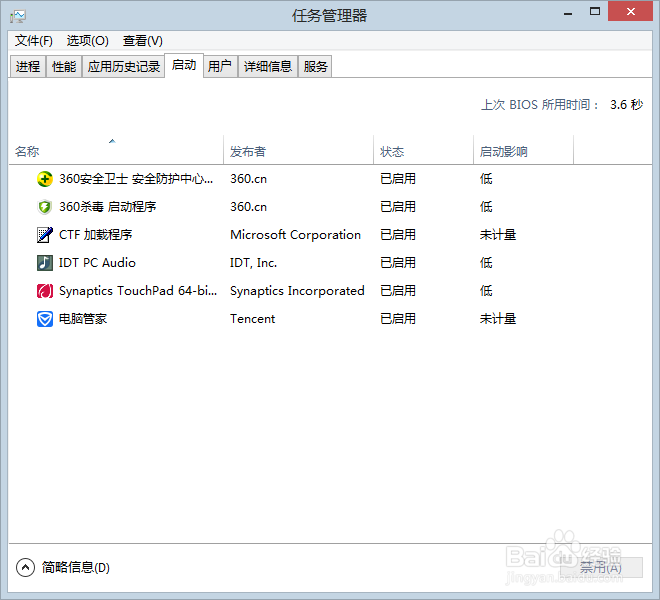Screen dimensions: 660x600
Task: Open the 选项(O) menu
Action: (88, 41)
